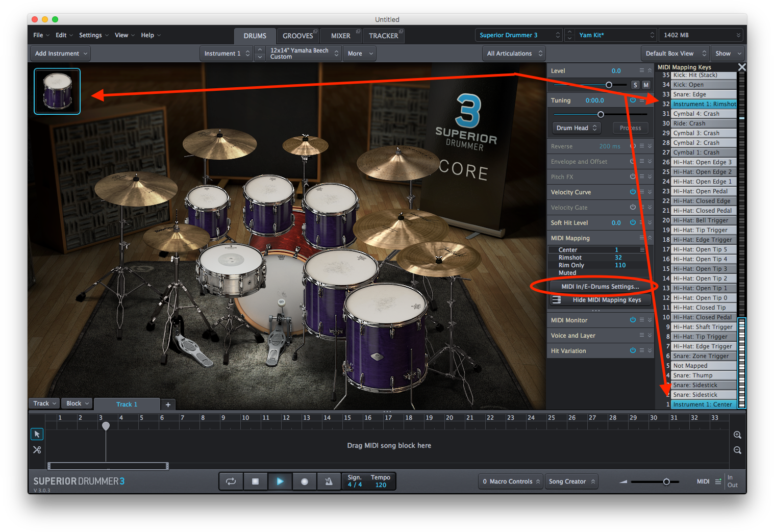Disable the Velocity Curve power toggle
774x532 pixels.
pyautogui.click(x=633, y=192)
